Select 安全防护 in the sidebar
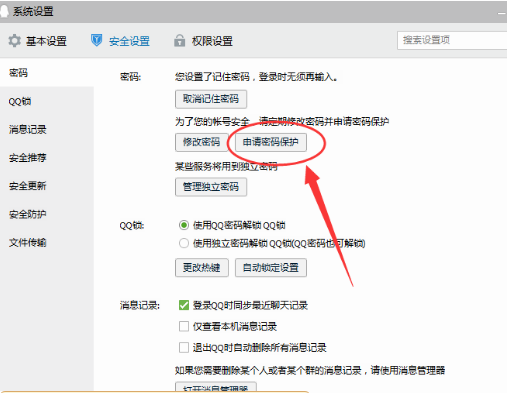The width and height of the screenshot is (507, 393). tap(28, 214)
